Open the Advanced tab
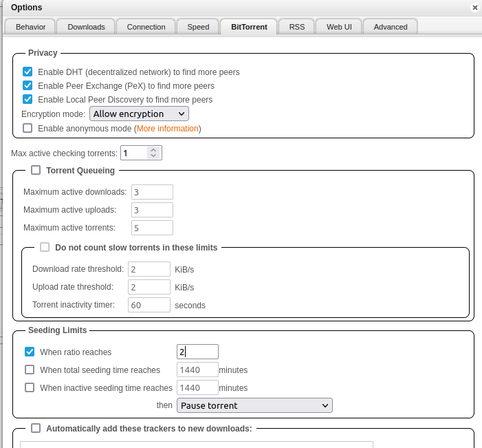The width and height of the screenshot is (482, 448). point(390,27)
